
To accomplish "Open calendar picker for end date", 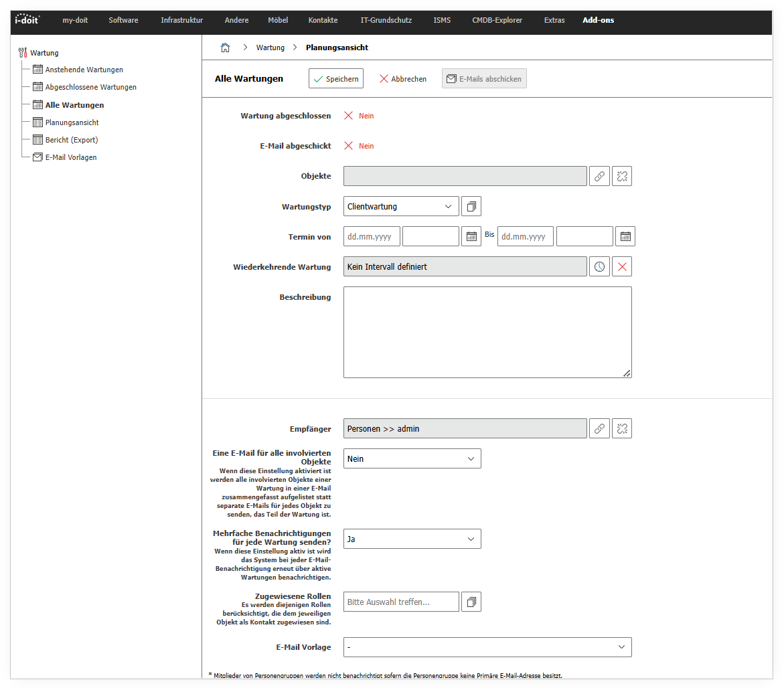I will point(625,236).
